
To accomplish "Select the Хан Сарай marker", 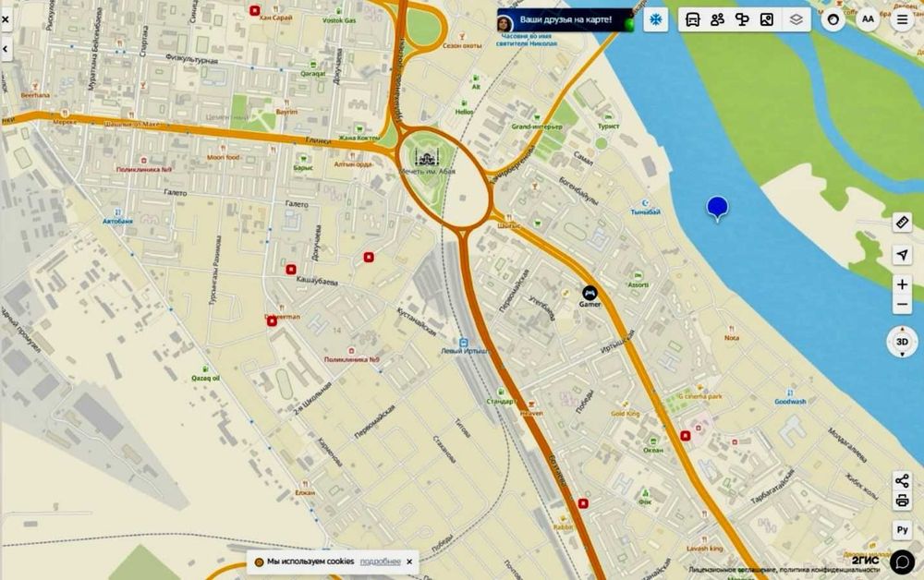I will 255,10.
